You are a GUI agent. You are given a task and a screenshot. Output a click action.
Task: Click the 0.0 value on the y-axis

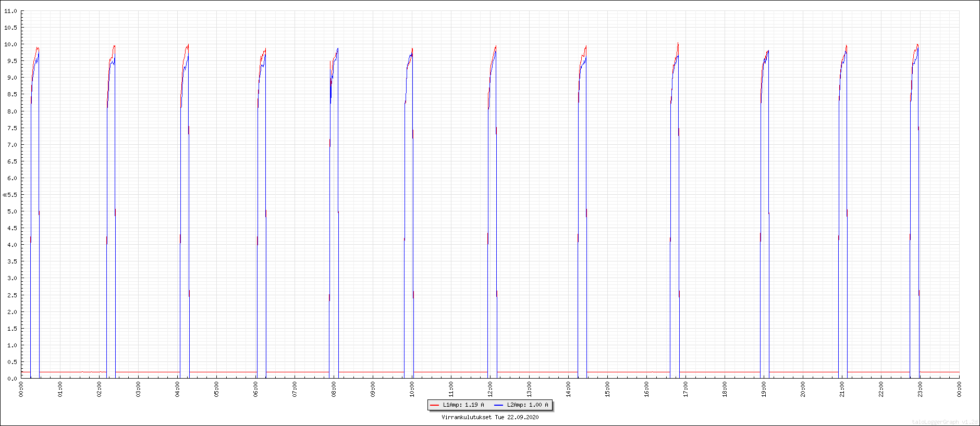point(12,379)
